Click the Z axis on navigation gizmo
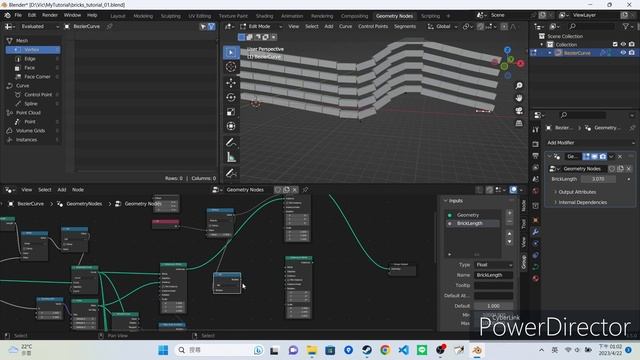This screenshot has height=360, width=640. [507, 50]
